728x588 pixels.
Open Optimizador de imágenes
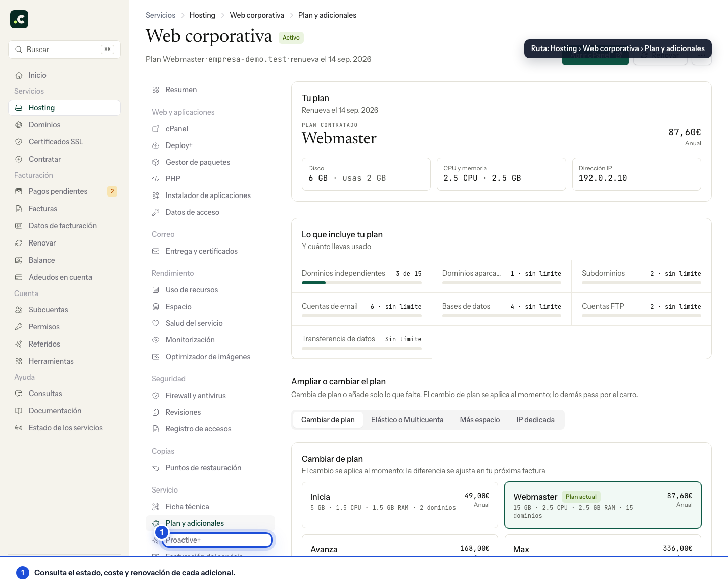point(210,357)
